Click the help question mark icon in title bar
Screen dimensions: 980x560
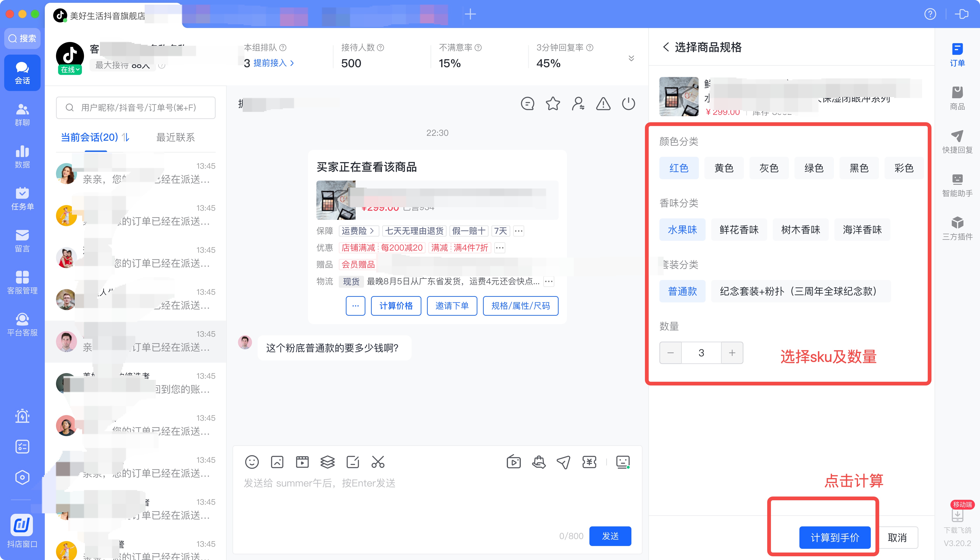(930, 14)
